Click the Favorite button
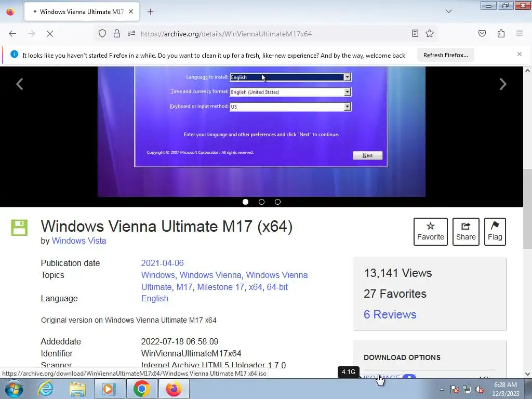This screenshot has width=532, height=399. (x=430, y=232)
